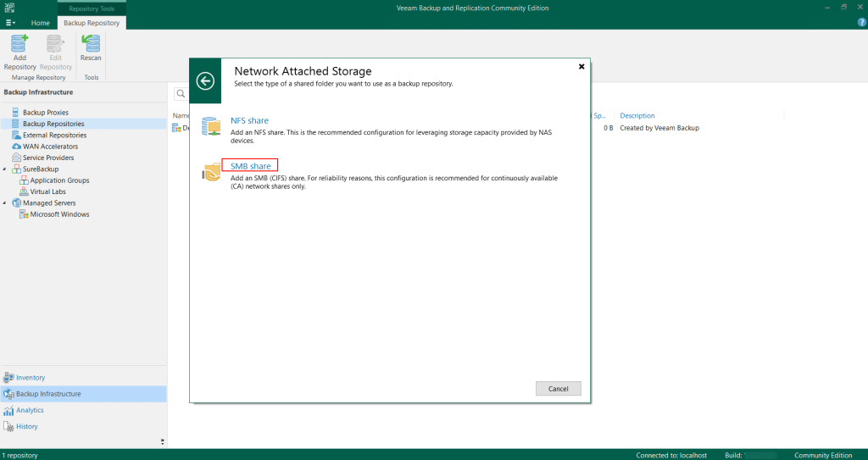Screen dimensions: 868x460
Task: Select Backup Proxies in the tree
Action: [x=46, y=113]
